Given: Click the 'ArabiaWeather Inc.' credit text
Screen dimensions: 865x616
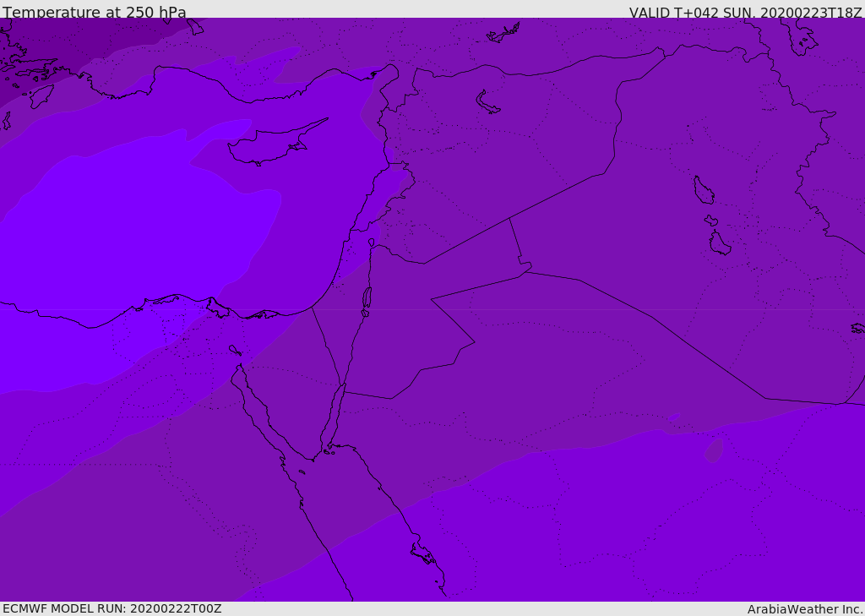Looking at the screenshot, I should tap(805, 609).
